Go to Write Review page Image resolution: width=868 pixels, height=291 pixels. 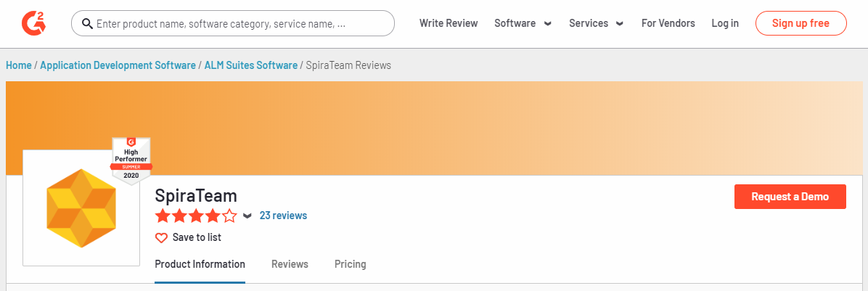pyautogui.click(x=449, y=23)
